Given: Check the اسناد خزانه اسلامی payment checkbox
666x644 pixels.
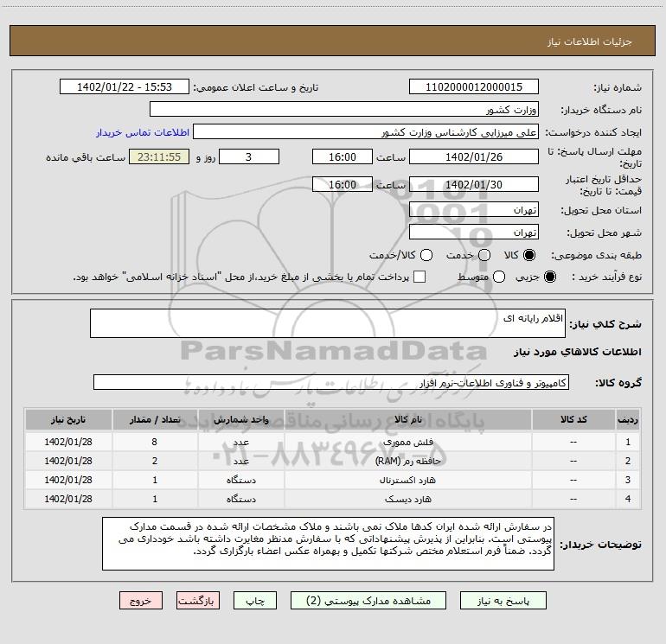Looking at the screenshot, I should tap(419, 277).
